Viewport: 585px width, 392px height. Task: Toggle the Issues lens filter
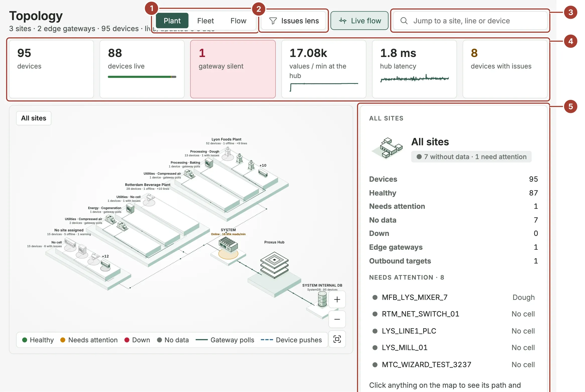click(294, 21)
